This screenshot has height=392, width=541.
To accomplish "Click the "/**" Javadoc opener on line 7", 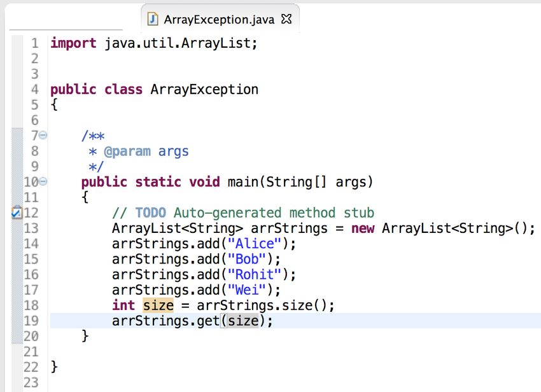I will 93,136.
